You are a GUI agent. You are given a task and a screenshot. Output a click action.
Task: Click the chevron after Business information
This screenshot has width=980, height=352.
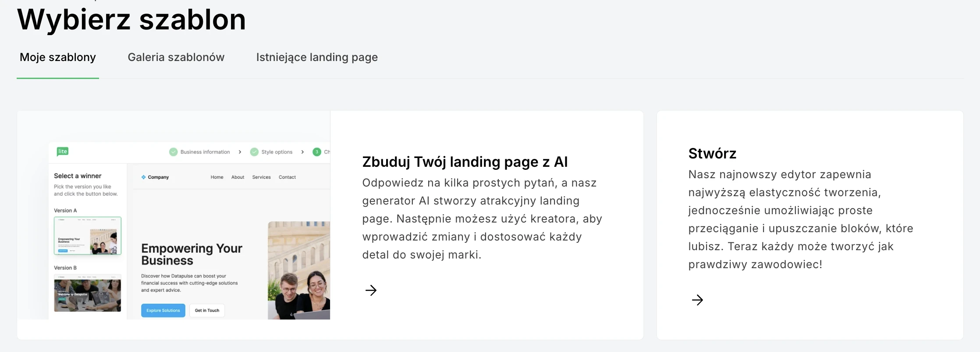point(240,152)
